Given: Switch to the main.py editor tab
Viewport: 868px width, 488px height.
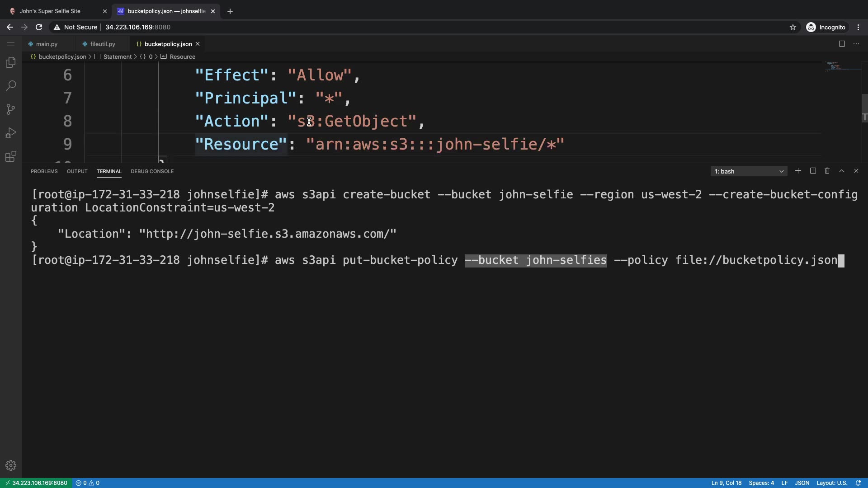Looking at the screenshot, I should tap(47, 44).
